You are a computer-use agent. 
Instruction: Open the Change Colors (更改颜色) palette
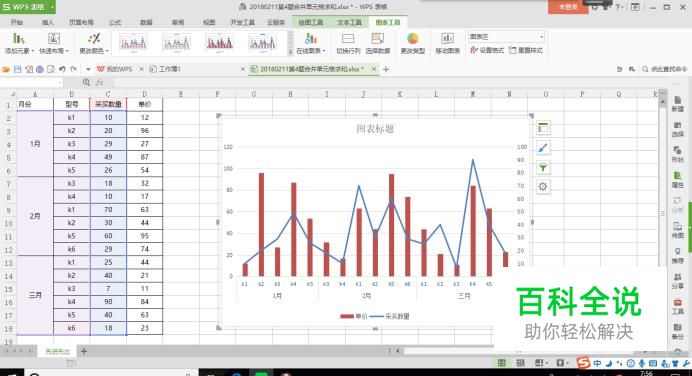pos(94,43)
